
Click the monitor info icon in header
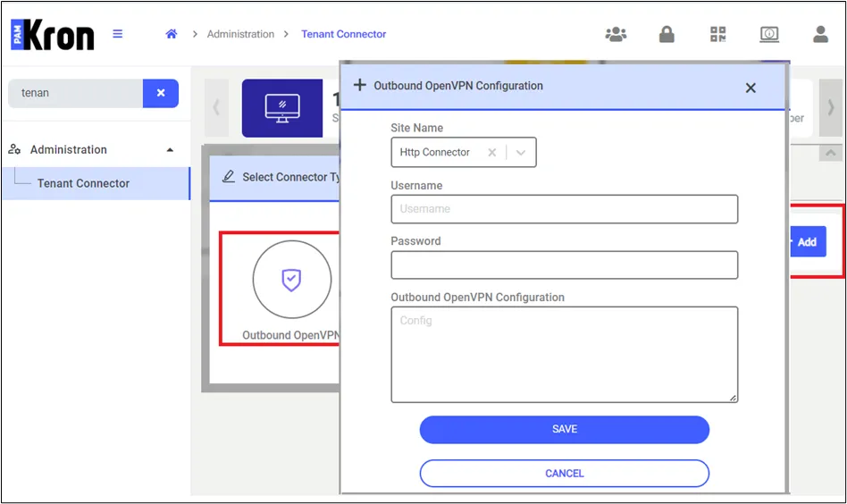(x=769, y=35)
